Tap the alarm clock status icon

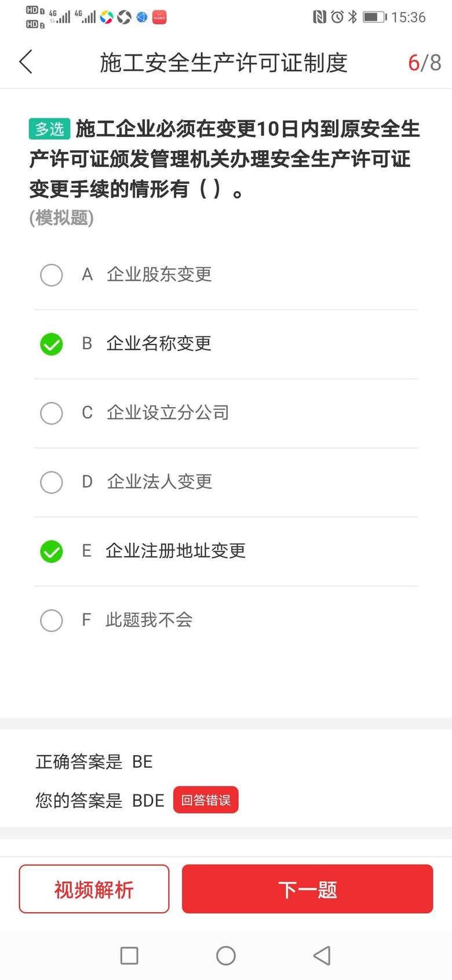click(337, 17)
